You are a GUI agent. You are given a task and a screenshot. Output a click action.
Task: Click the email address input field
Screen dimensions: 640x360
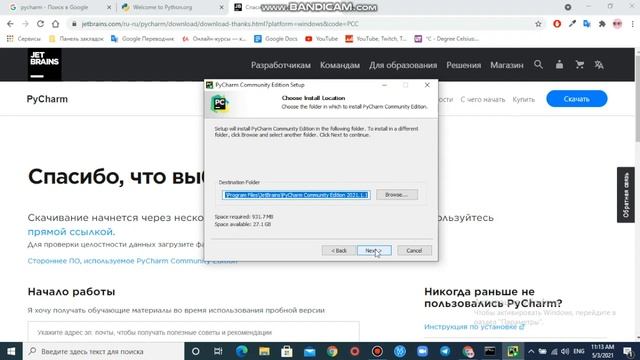[x=193, y=332]
